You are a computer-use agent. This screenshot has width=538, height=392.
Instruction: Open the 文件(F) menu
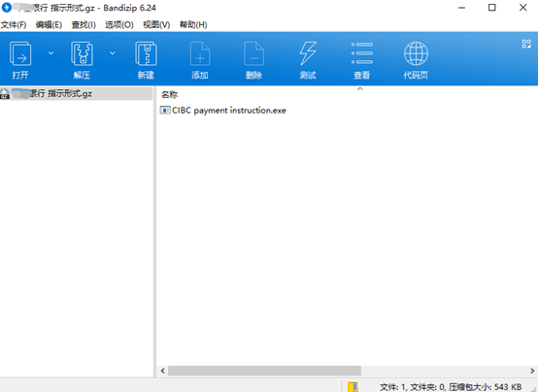pos(14,24)
